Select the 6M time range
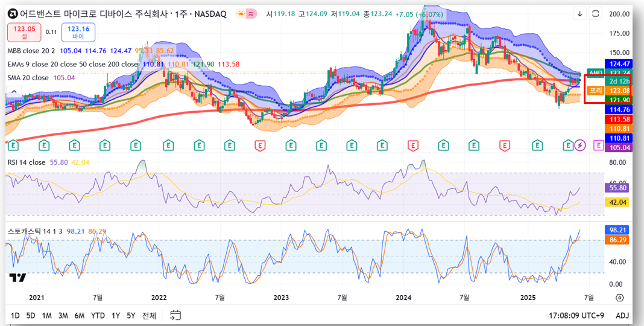Screen dimensions: 644x326 tap(79, 316)
